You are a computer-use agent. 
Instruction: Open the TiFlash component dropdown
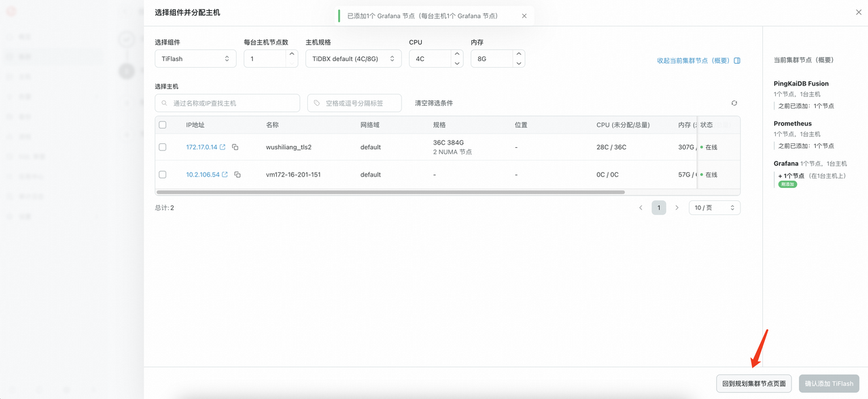pos(195,59)
